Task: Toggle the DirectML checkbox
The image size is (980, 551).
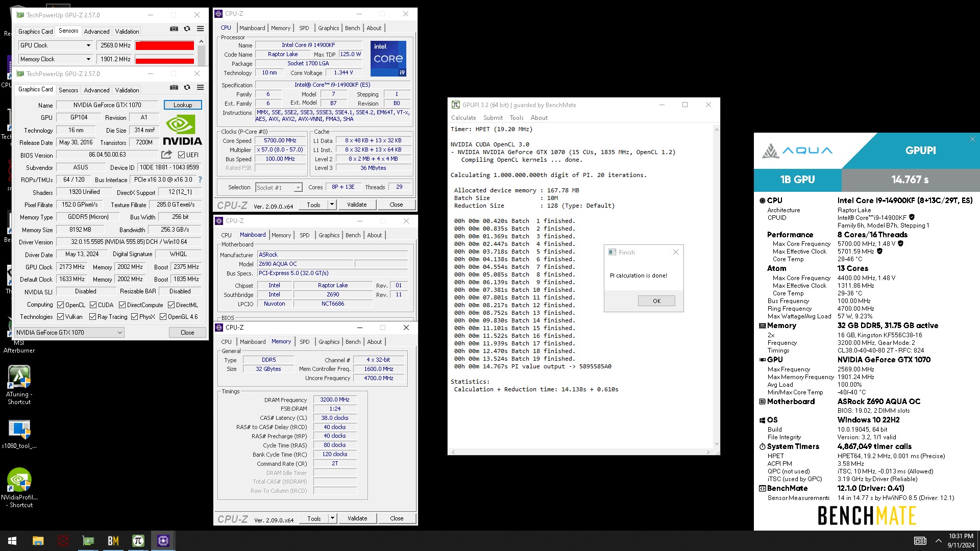Action: pyautogui.click(x=171, y=305)
